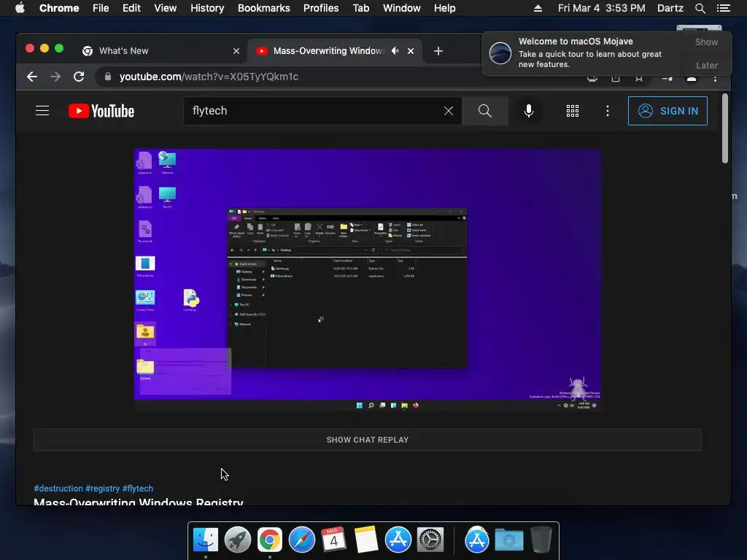Open Finder from the Dock

[205, 540]
